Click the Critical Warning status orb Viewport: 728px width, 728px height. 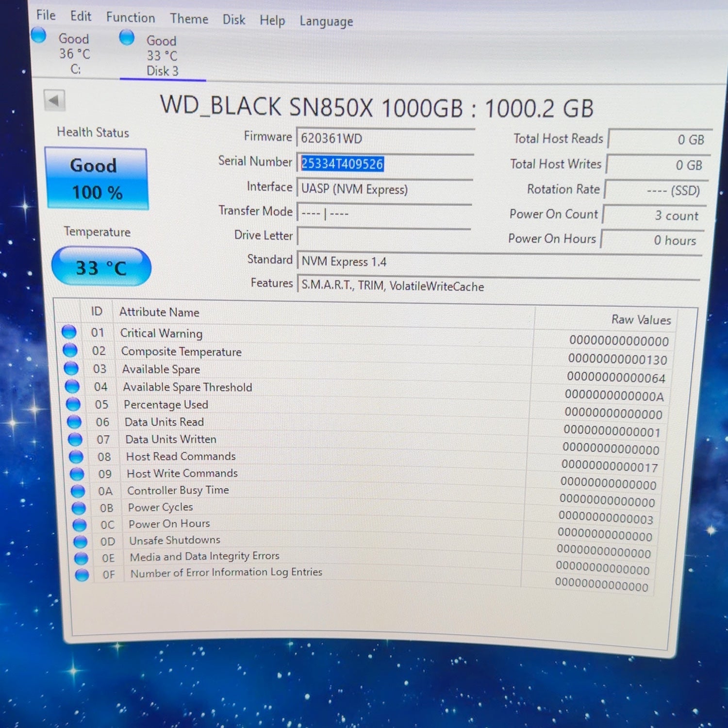pos(69,331)
